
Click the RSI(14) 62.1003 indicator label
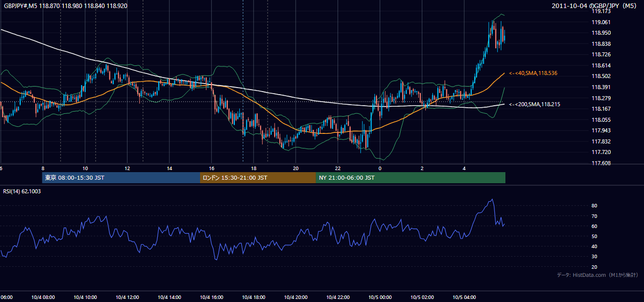click(x=22, y=191)
